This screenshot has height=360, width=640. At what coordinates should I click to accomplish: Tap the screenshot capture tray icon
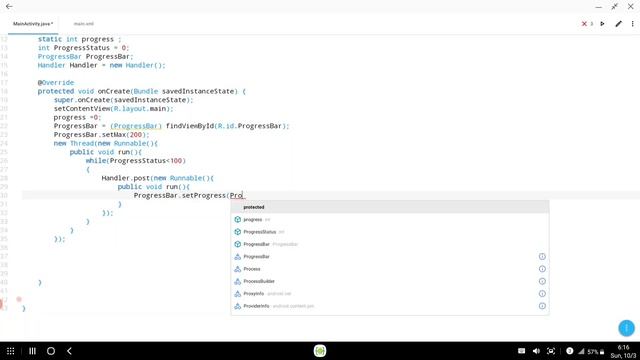pos(551,351)
